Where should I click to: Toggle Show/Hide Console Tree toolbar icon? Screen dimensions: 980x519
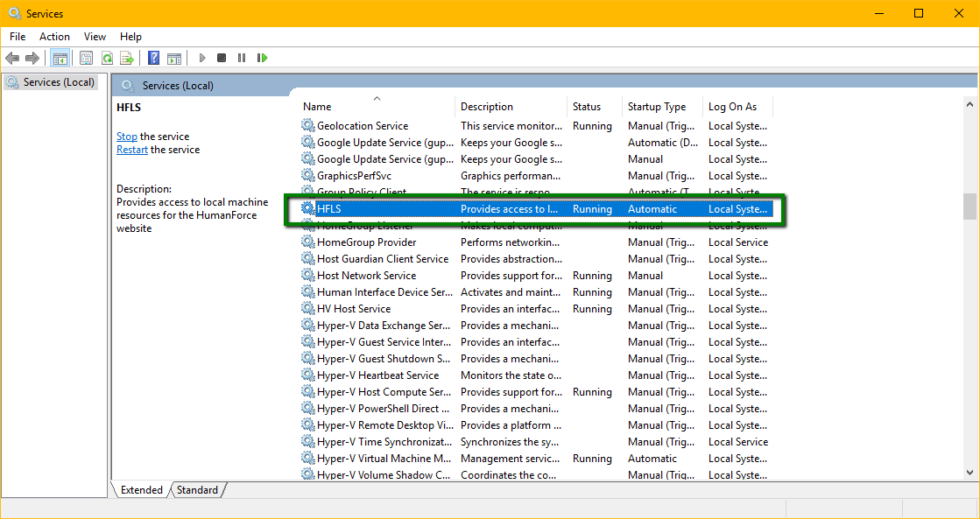point(60,58)
